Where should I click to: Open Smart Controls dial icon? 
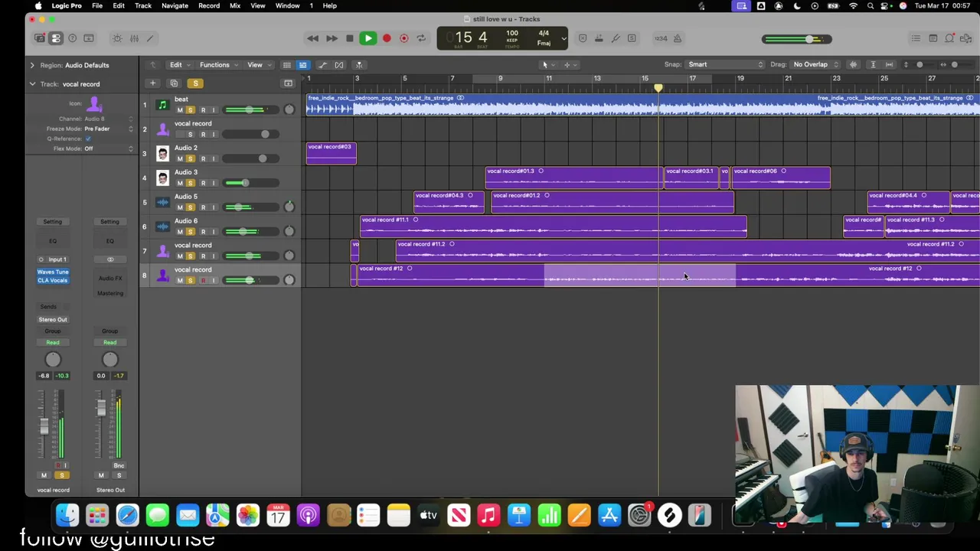[x=117, y=38]
